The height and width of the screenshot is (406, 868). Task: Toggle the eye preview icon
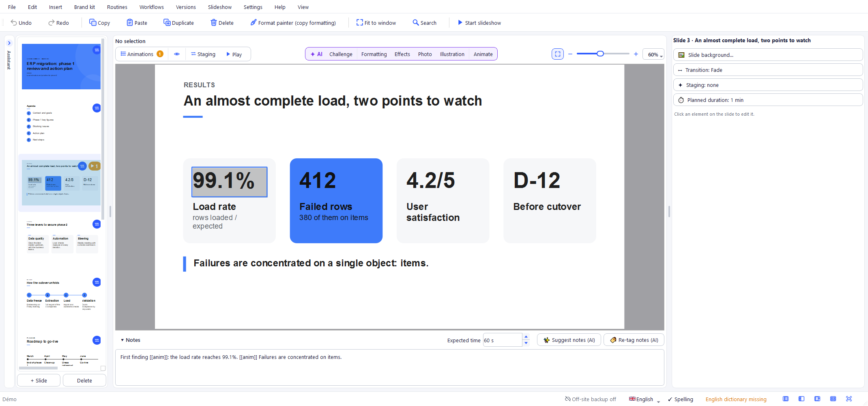click(177, 54)
